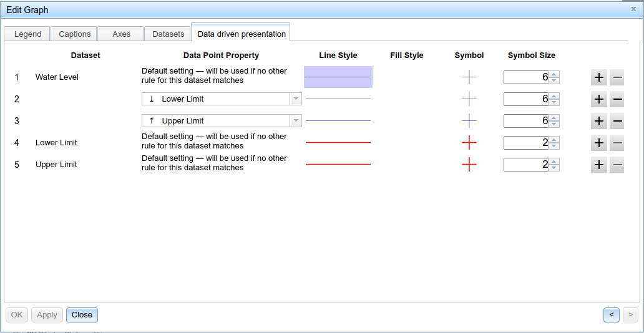Switch to the Legend tab
This screenshot has width=644, height=333.
27,34
